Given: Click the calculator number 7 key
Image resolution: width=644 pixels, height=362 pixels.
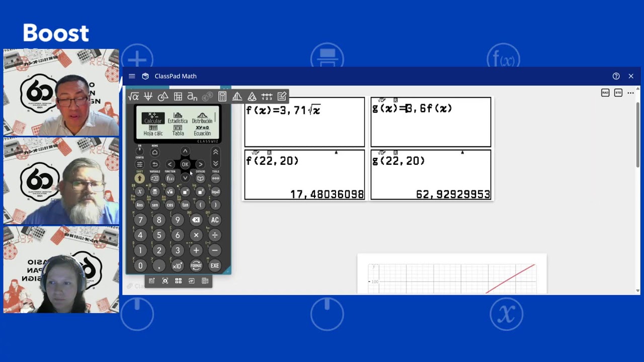Looking at the screenshot, I should (140, 220).
